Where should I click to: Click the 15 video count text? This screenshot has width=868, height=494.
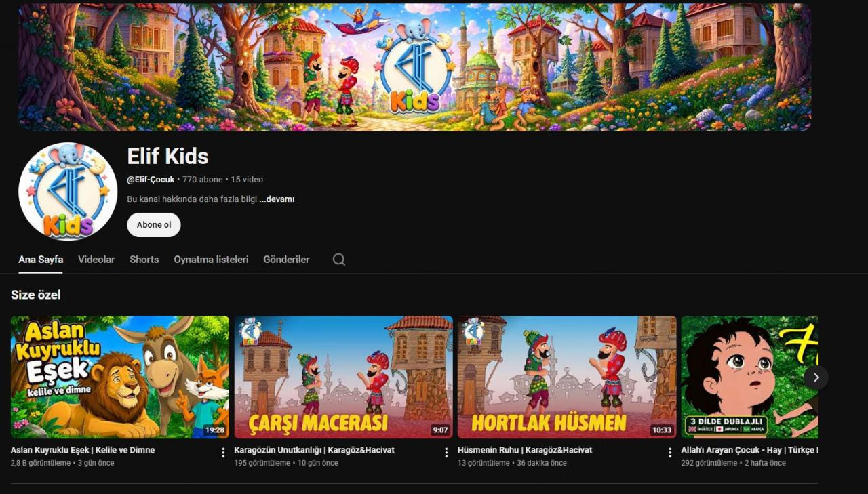click(247, 180)
